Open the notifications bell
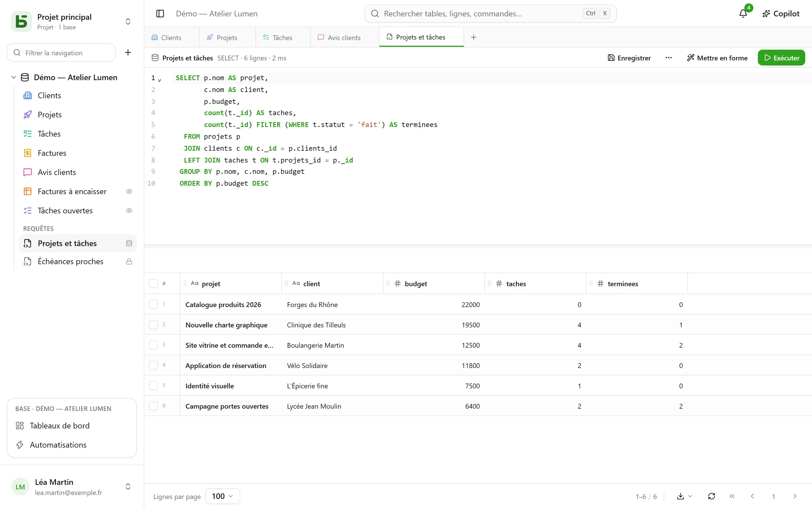The height and width of the screenshot is (508, 812). click(743, 14)
